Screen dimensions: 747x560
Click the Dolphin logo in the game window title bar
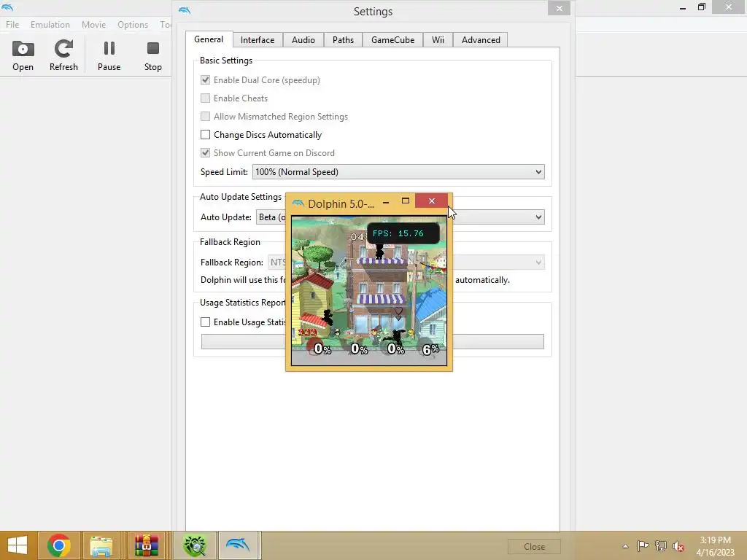[298, 203]
